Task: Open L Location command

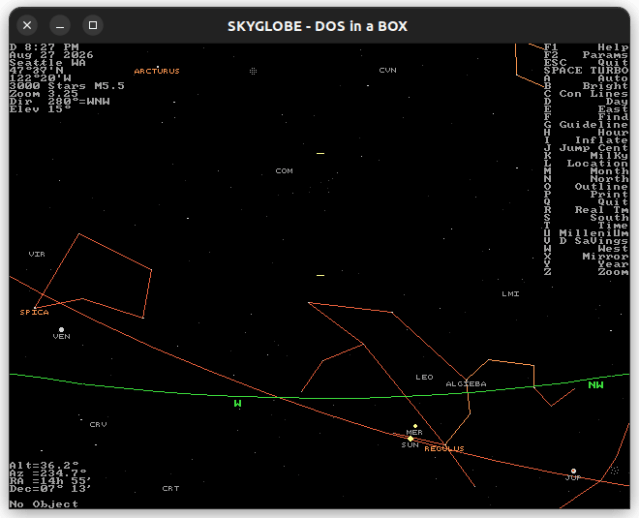Action: click(586, 163)
